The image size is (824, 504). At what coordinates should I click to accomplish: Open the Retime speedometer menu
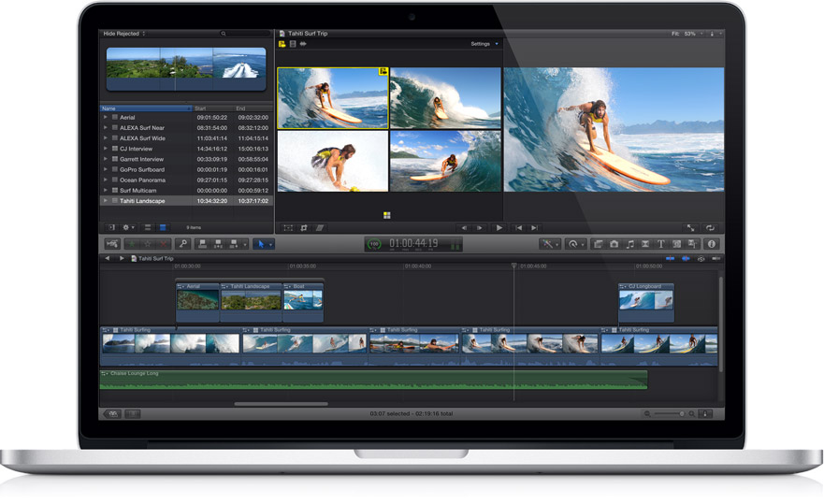[574, 244]
